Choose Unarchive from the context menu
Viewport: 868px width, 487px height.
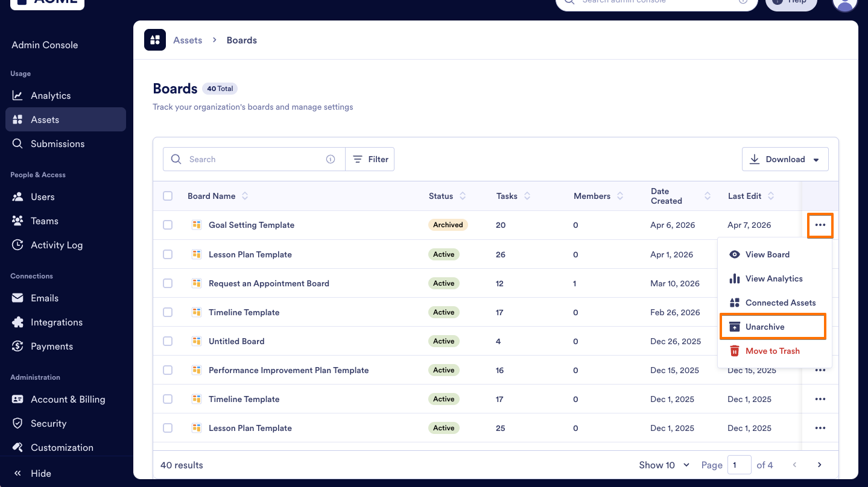[764, 326]
